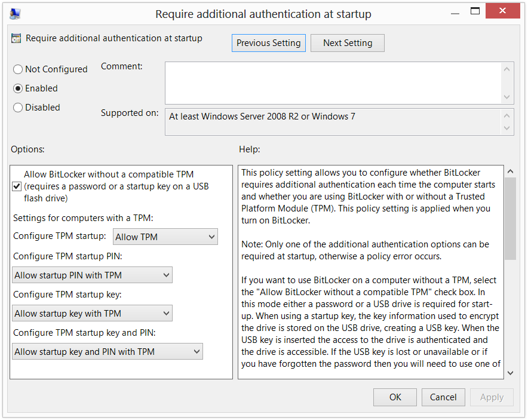Click the Comment box scroll up arrow
Image resolution: width=528 pixels, height=420 pixels.
[506, 69]
